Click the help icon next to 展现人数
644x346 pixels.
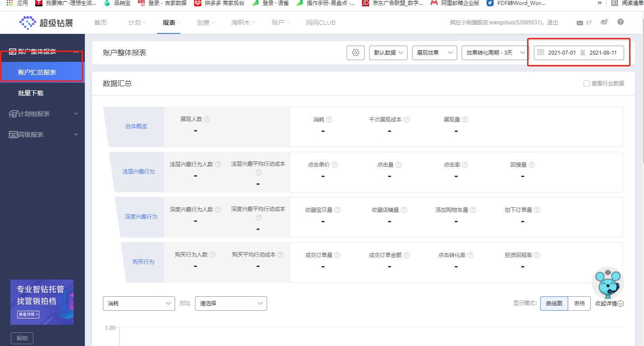point(207,119)
